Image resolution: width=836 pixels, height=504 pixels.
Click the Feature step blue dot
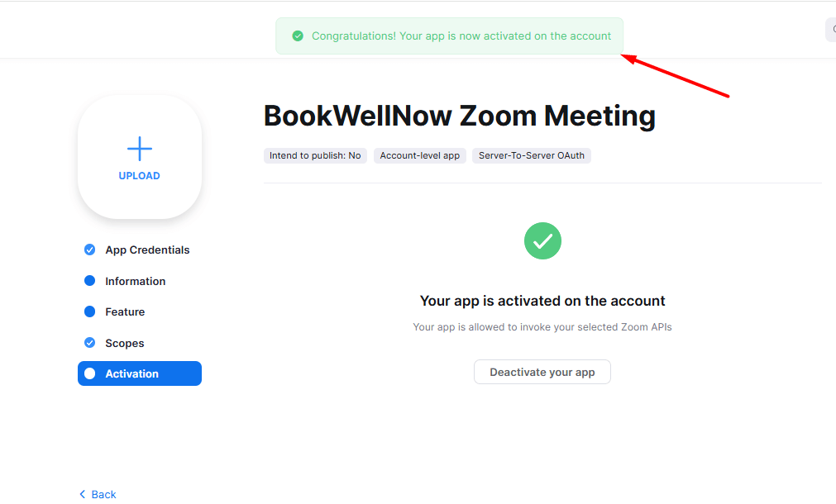89,311
